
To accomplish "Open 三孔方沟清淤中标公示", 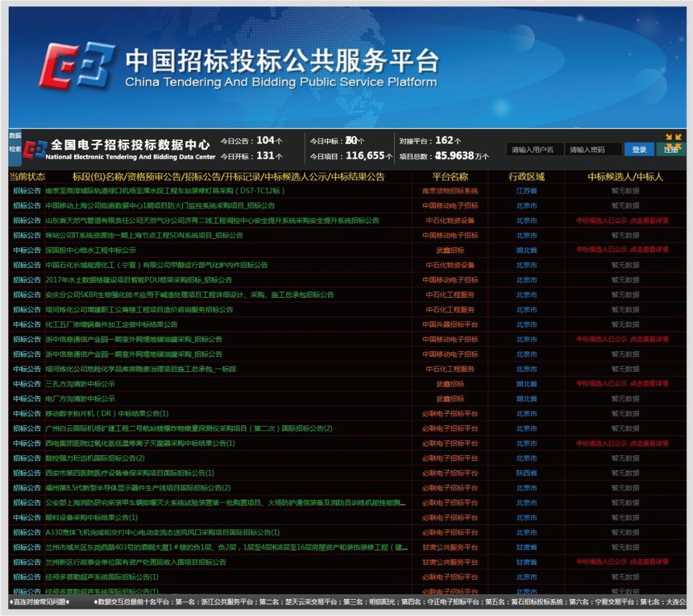I will [80, 384].
